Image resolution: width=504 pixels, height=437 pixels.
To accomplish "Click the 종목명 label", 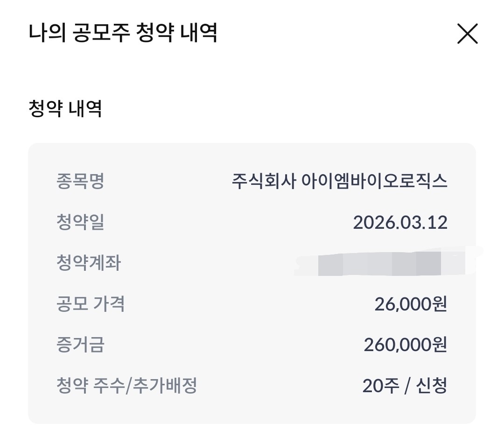I will 80,181.
